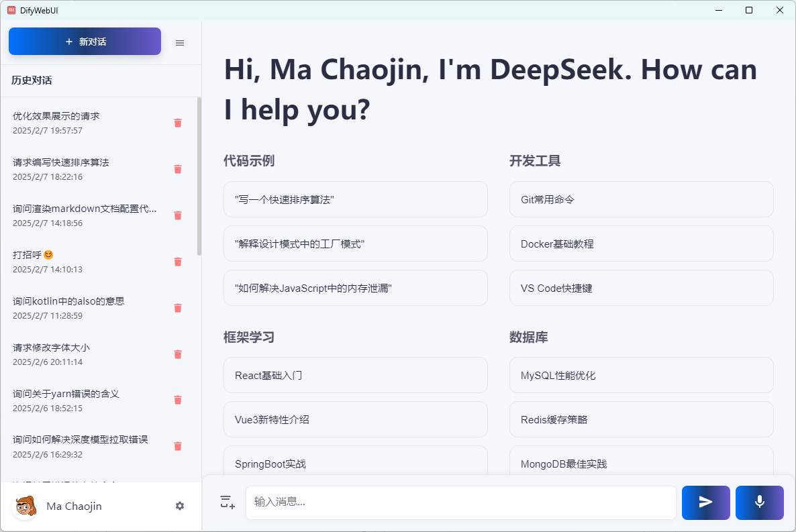Click the Ma Chaojin user avatar
796x532 pixels.
click(26, 506)
